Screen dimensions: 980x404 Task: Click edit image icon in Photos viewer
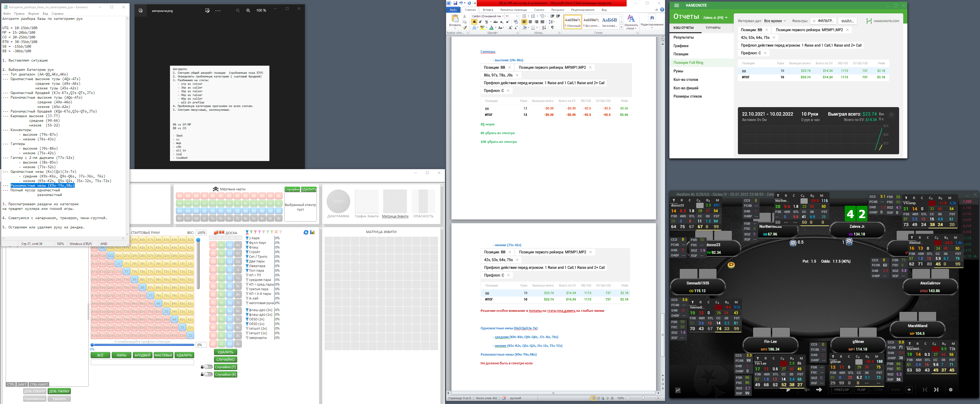(x=207, y=11)
